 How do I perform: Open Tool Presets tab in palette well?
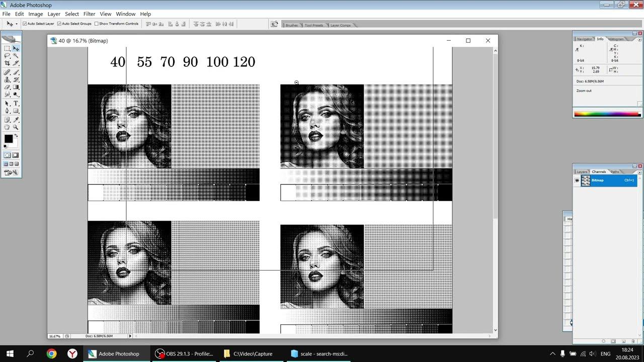(x=313, y=25)
